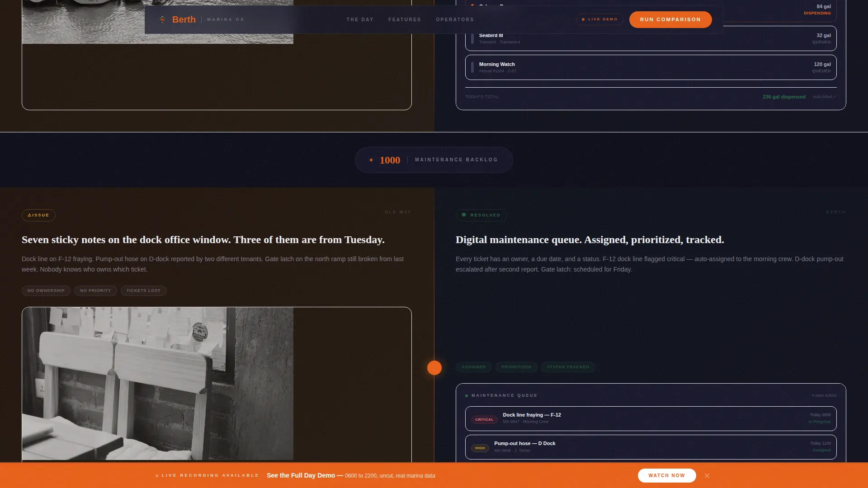
Task: Click the Auto-billed label
Action: (x=824, y=97)
